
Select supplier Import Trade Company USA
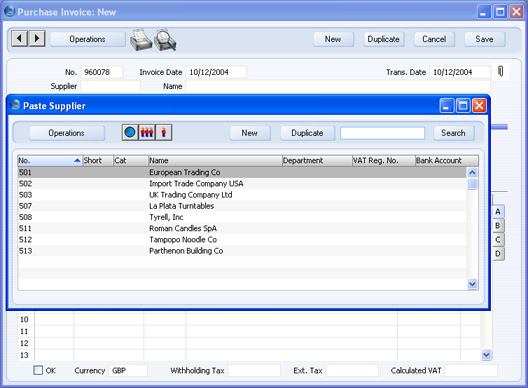[x=242, y=184]
